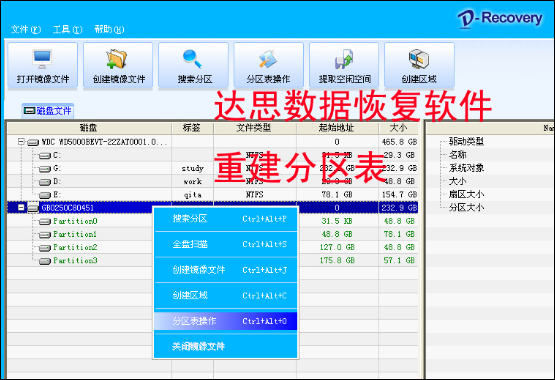
Task: Select the E: qita partition row
Action: [x=212, y=195]
